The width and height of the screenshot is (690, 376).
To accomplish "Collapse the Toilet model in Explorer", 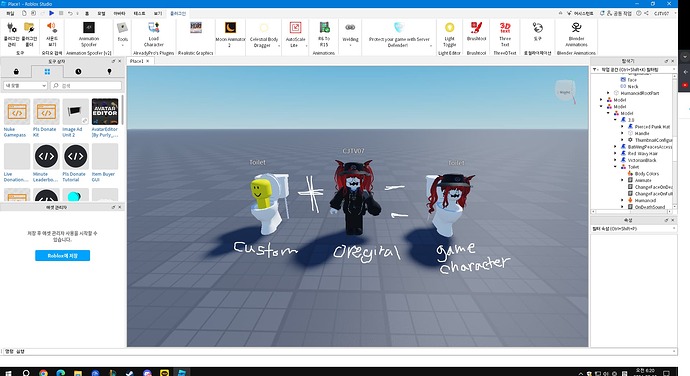I will click(615, 167).
